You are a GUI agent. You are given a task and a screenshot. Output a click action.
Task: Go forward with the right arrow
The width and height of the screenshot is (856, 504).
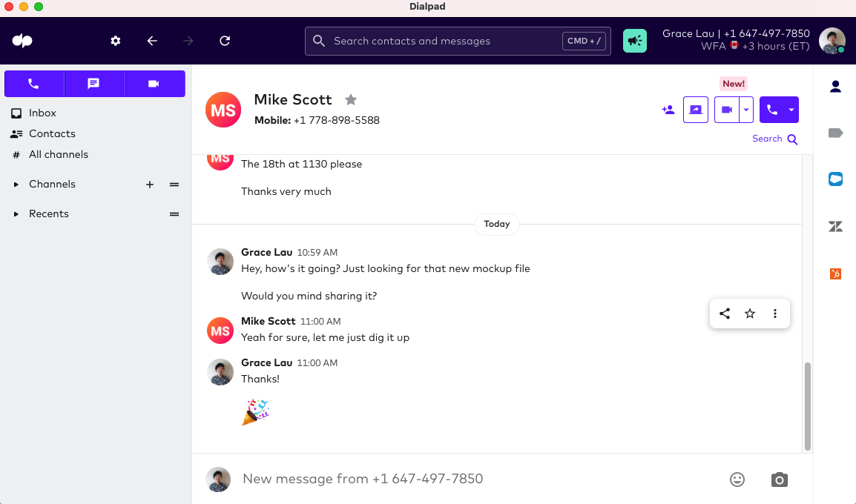(188, 41)
